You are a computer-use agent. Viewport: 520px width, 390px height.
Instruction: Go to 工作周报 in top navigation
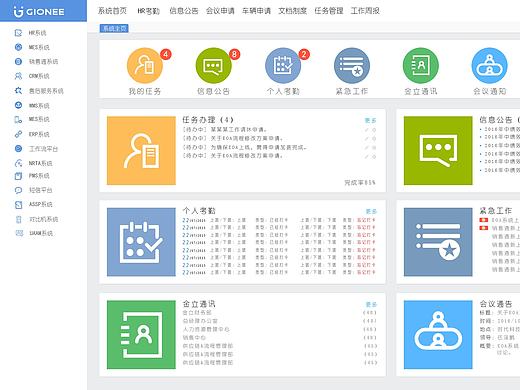pos(365,11)
